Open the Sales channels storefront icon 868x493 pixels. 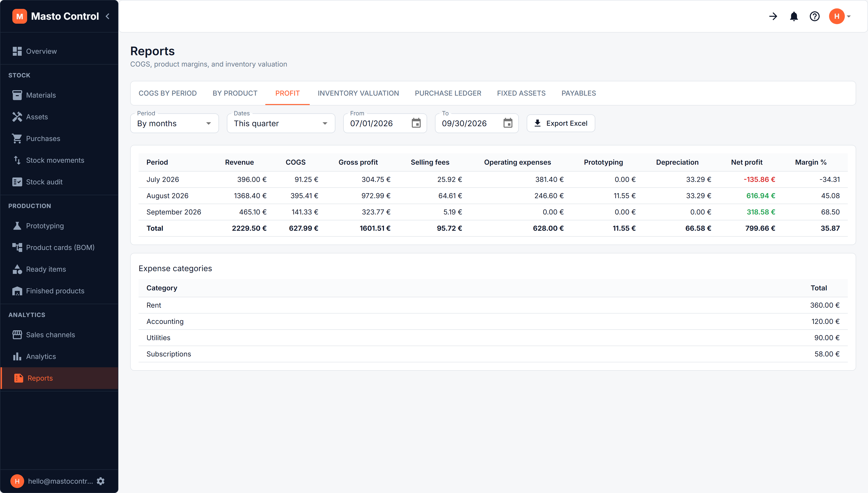tap(17, 335)
